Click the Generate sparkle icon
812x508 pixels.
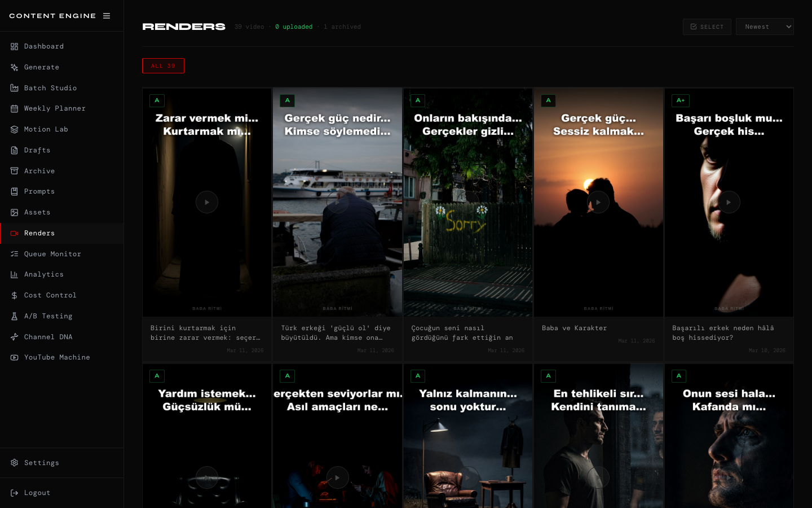point(15,67)
